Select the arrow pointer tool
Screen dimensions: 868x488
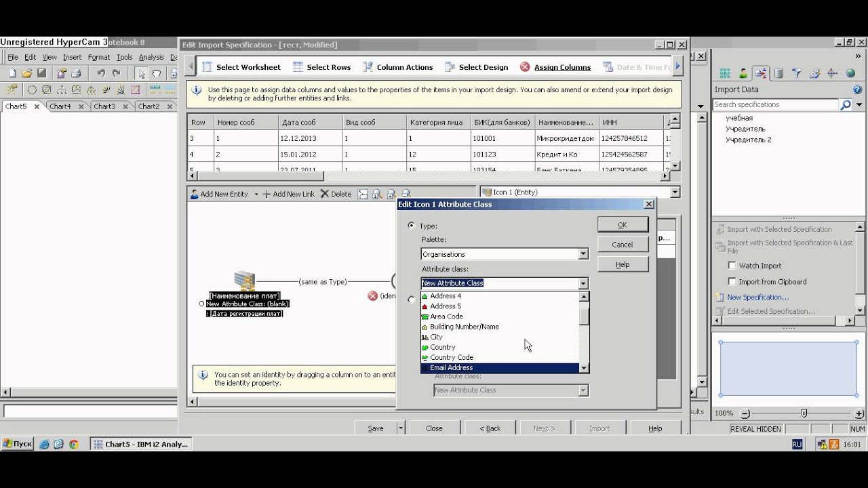(x=141, y=73)
